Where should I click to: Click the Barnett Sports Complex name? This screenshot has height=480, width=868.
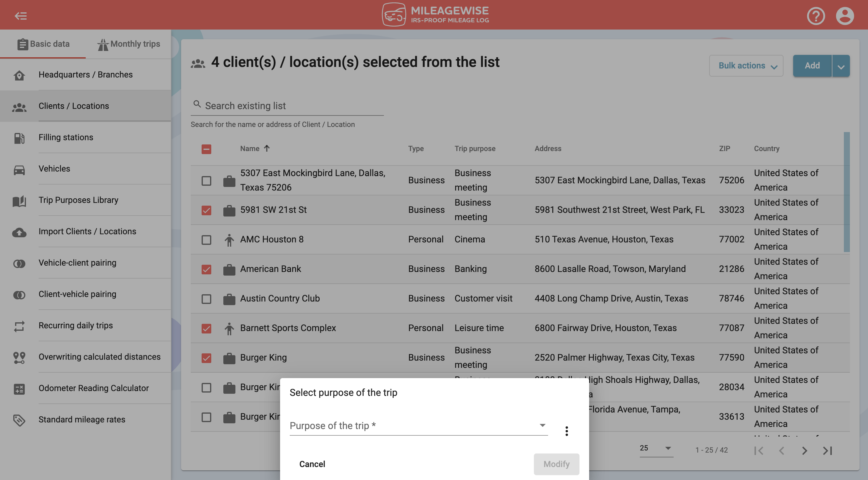point(288,328)
